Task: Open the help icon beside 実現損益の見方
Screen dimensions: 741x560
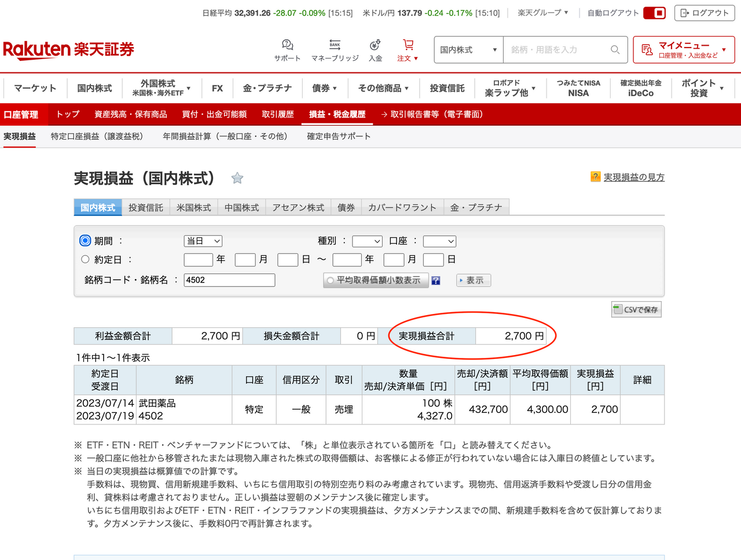Action: [x=595, y=177]
